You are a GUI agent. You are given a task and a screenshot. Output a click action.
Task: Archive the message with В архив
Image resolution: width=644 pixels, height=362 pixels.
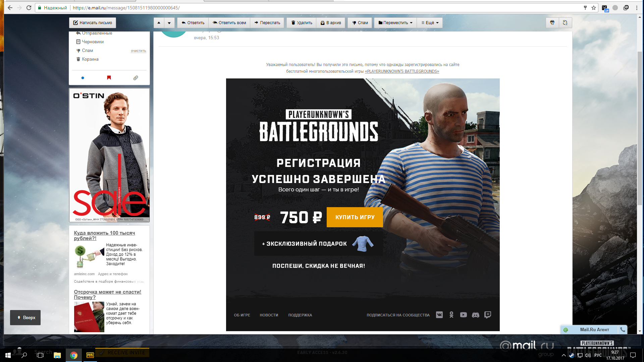(x=331, y=23)
